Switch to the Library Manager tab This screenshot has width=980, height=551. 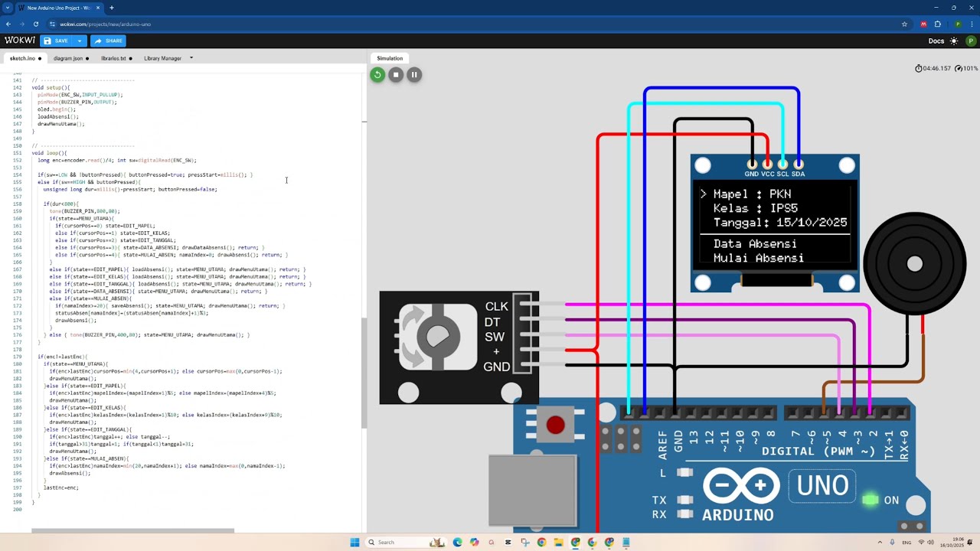162,58
